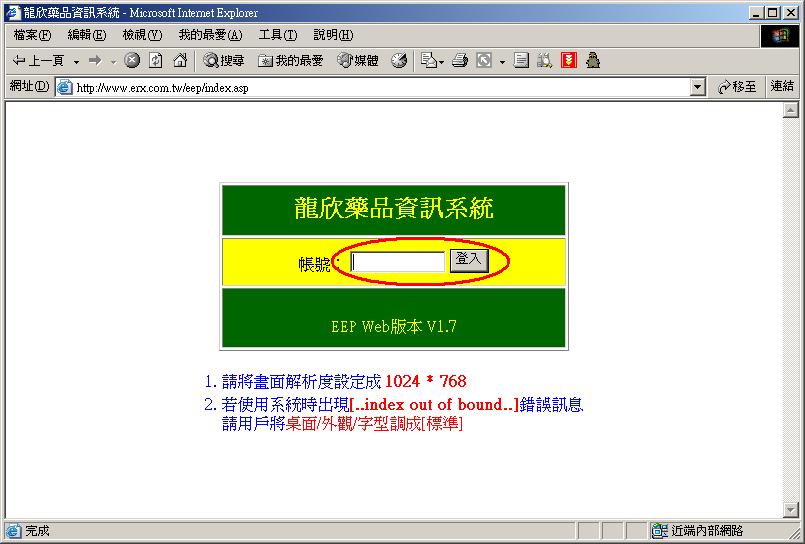Click the 桌面/外觀/字型調成[標準] text
Image resolution: width=805 pixels, height=544 pixels.
click(x=374, y=424)
